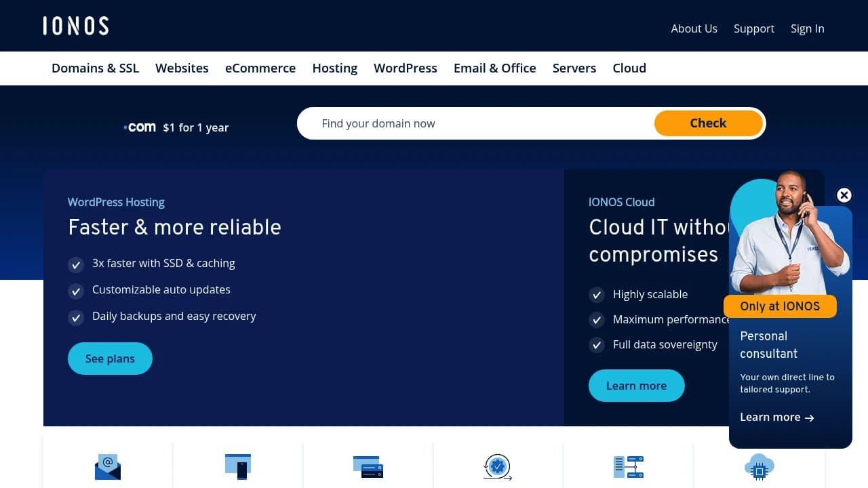Open the Websites menu

[182, 68]
